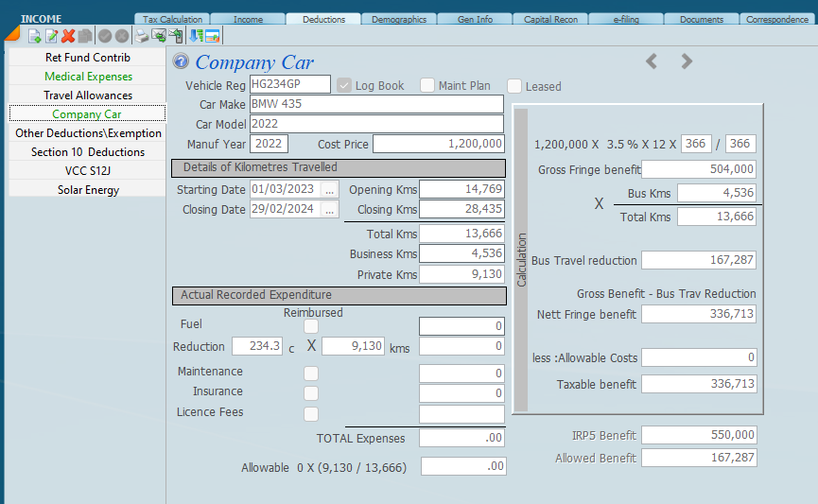Viewport: 818px width, 504px height.
Task: Enable the Maint Plan checkbox
Action: tap(427, 85)
